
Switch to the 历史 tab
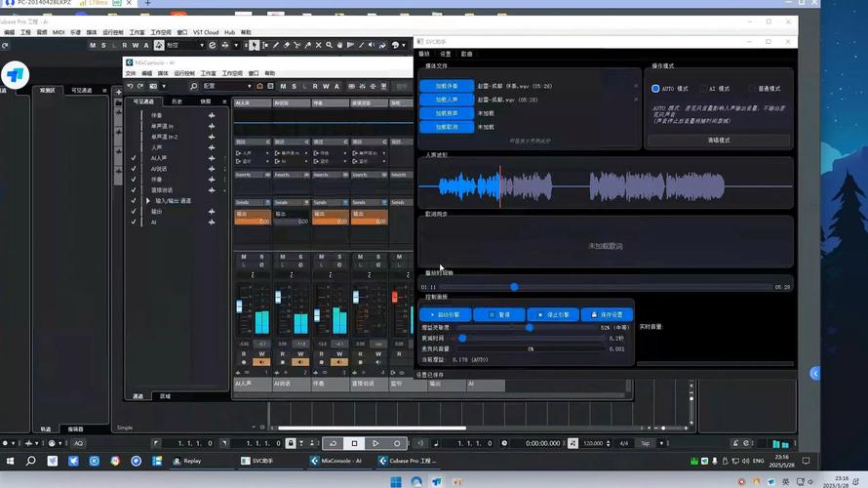[x=177, y=101]
